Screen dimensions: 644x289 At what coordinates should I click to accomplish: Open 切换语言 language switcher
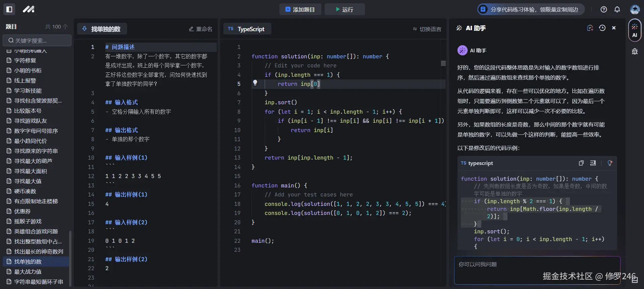427,29
